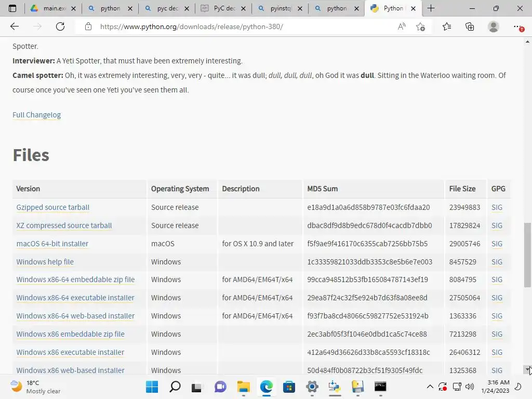Open SIG for x86-64 embeddable zip
The image size is (532, 399).
pyautogui.click(x=497, y=280)
